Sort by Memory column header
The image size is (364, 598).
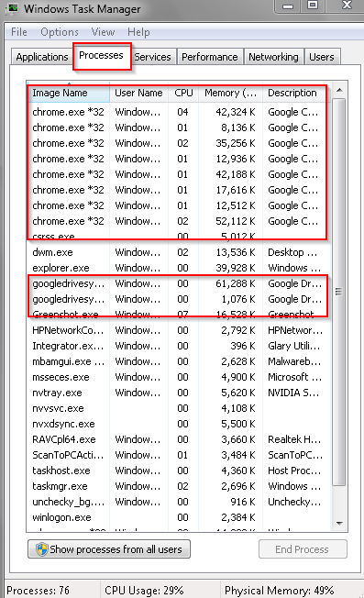tap(231, 93)
